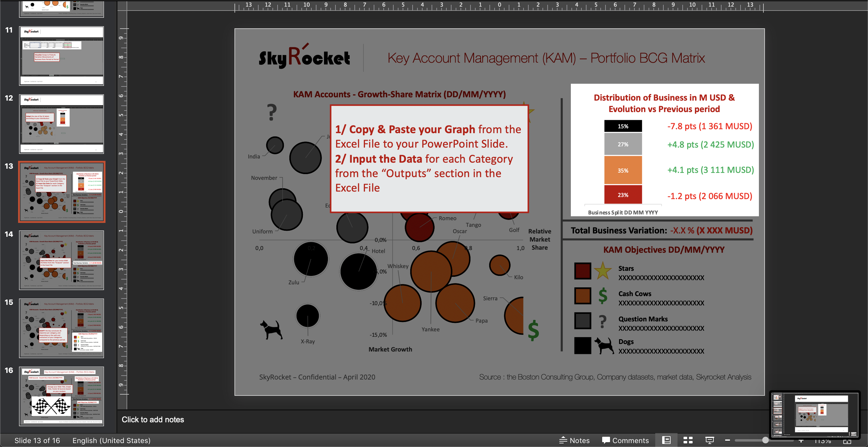The height and width of the screenshot is (447, 868).
Task: Toggle the Notes pane from status bar
Action: point(574,440)
